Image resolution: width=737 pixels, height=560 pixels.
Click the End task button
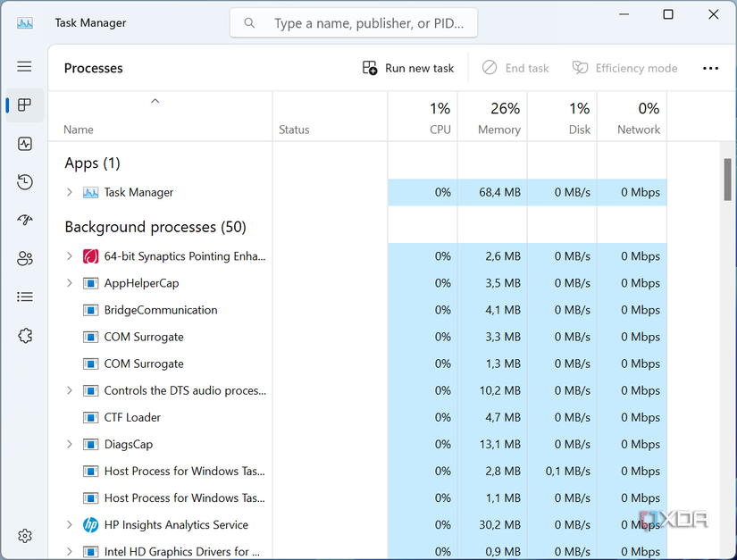point(515,67)
